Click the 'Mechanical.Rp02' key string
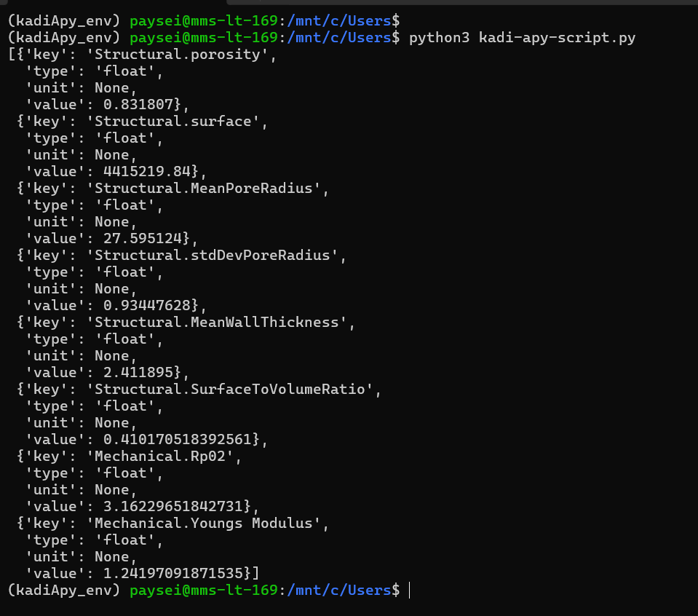Screen dimensions: 698x616 coord(160,457)
